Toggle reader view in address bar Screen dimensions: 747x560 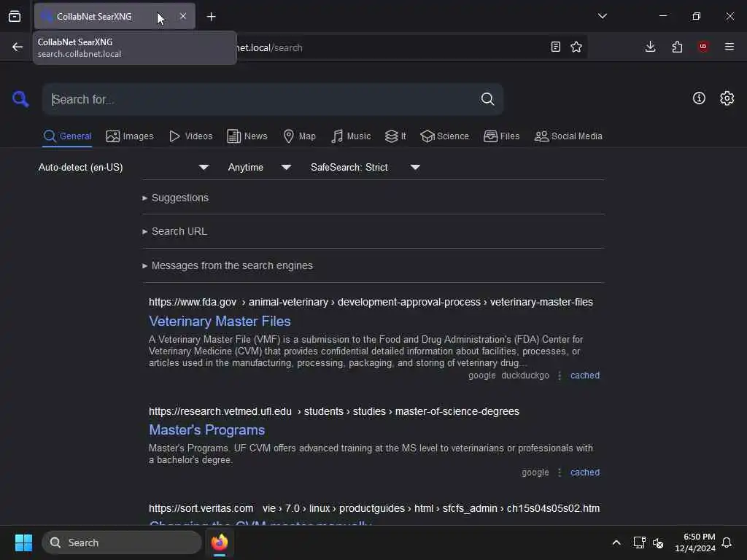[555, 47]
